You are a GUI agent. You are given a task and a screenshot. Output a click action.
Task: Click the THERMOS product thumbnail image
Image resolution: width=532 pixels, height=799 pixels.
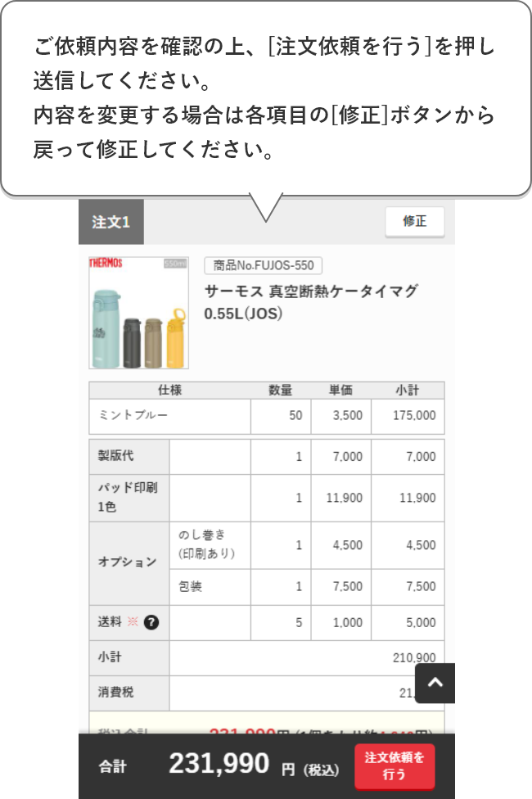point(138,314)
